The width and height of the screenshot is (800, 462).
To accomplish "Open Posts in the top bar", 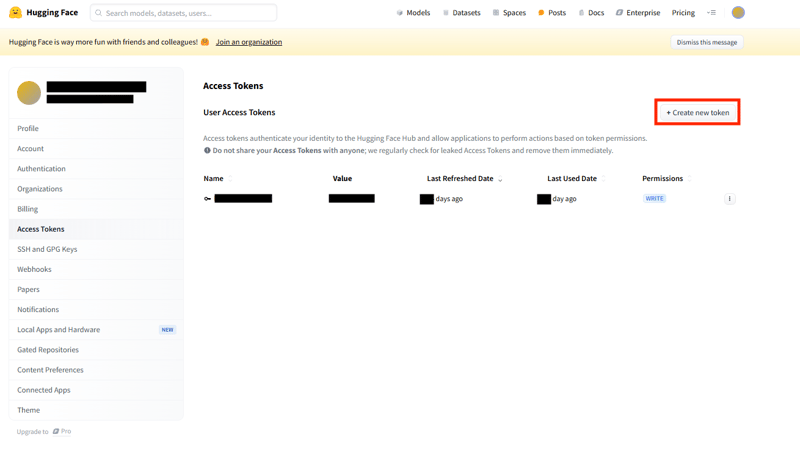I will click(x=552, y=13).
